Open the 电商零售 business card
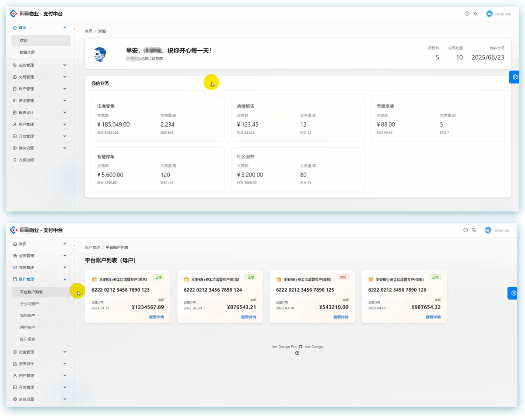Image resolution: width=525 pixels, height=420 pixels. tap(158, 119)
